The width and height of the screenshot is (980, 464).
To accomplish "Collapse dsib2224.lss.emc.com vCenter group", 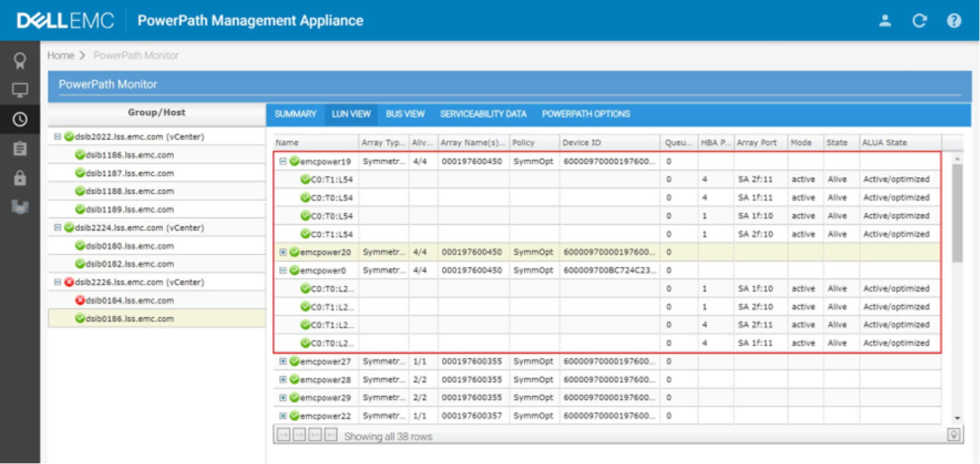I will tap(58, 227).
